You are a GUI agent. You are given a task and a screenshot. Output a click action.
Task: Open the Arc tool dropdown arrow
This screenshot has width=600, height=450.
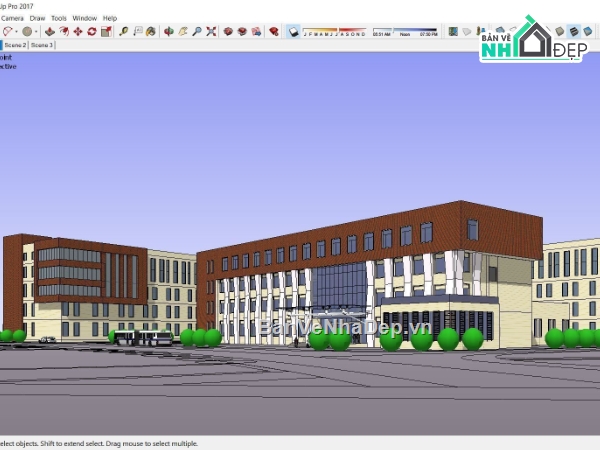pyautogui.click(x=16, y=32)
